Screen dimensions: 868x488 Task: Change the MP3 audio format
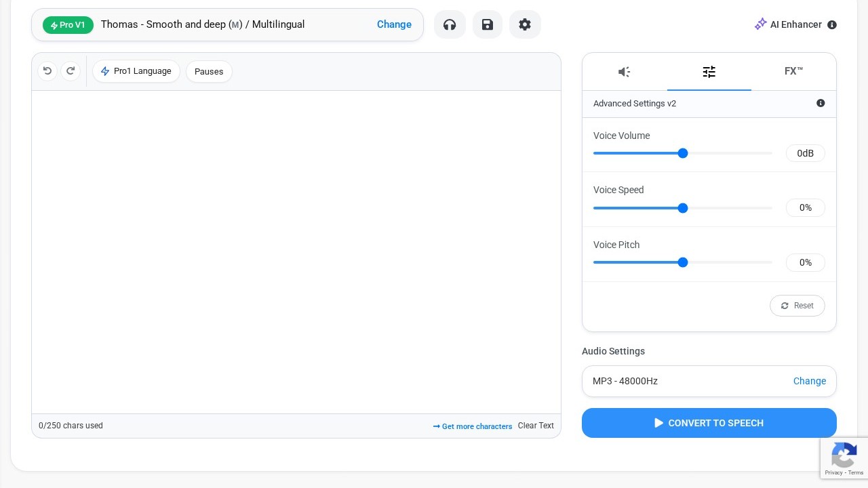tap(809, 381)
